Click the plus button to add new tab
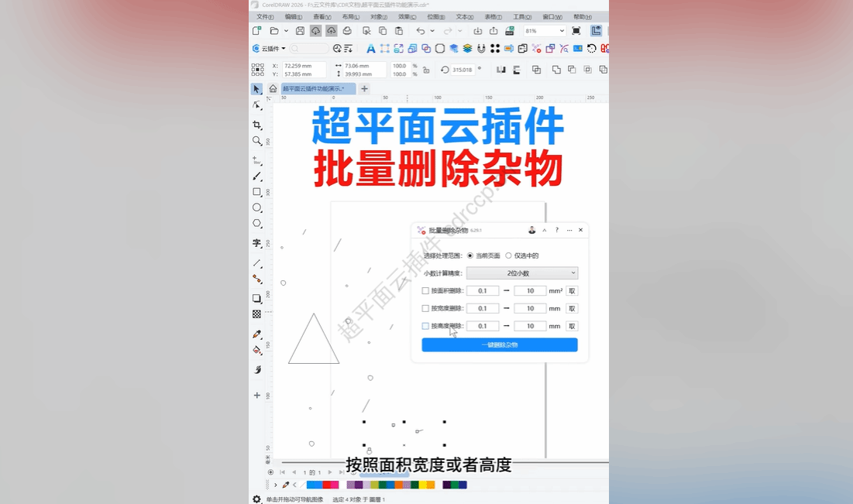 (x=364, y=88)
